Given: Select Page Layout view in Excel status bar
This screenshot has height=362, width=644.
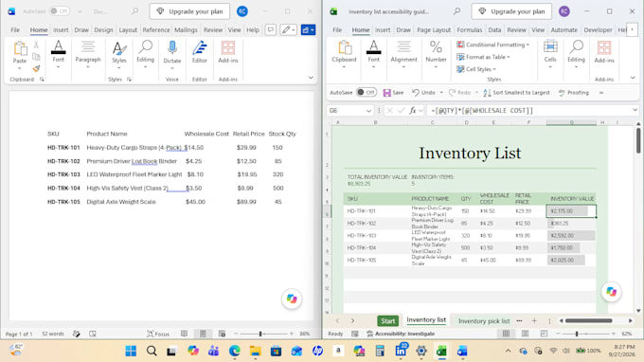Looking at the screenshot, I should (x=525, y=334).
